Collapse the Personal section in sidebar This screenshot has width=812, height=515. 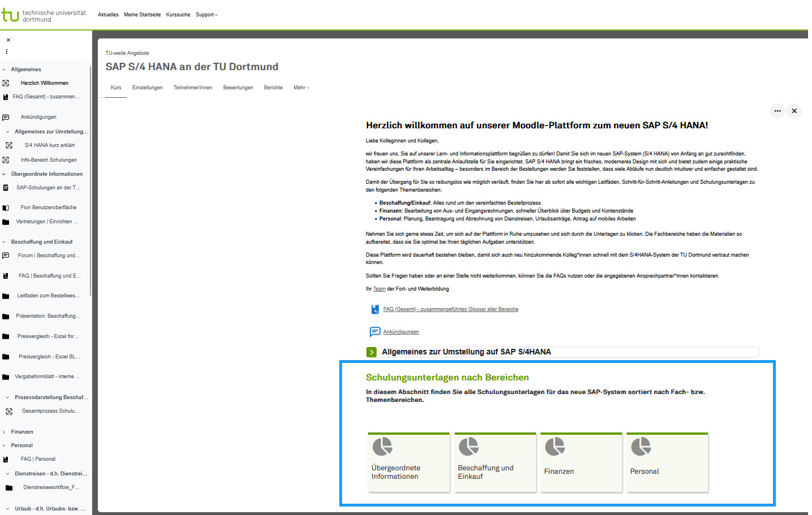click(x=4, y=445)
